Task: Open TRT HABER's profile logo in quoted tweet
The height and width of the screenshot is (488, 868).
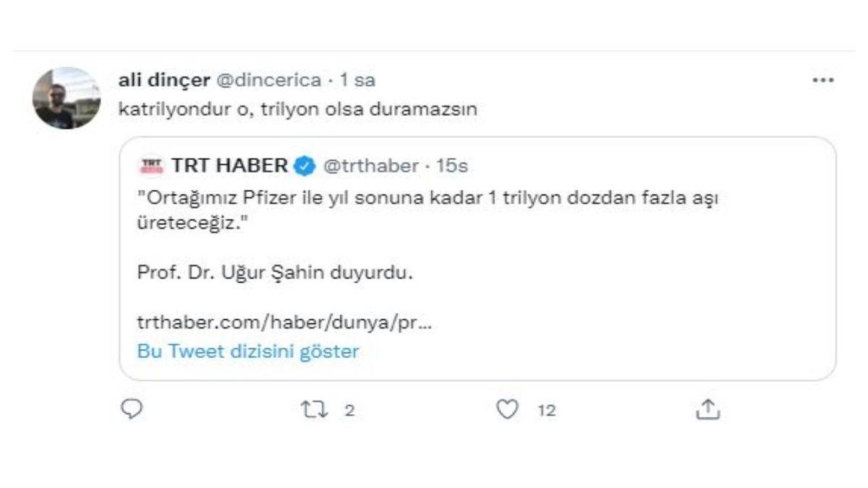Action: (x=152, y=165)
